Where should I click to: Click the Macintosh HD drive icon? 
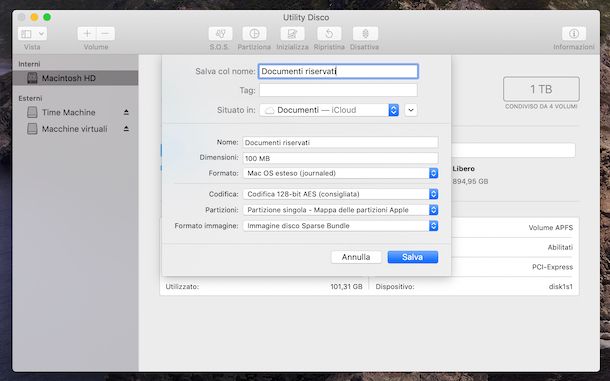point(32,78)
